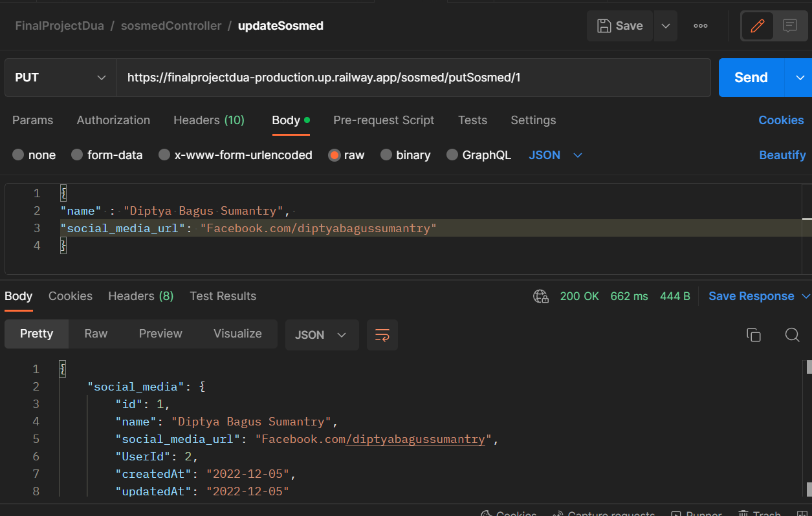Open the comments panel icon
812x516 pixels.
pyautogui.click(x=790, y=25)
